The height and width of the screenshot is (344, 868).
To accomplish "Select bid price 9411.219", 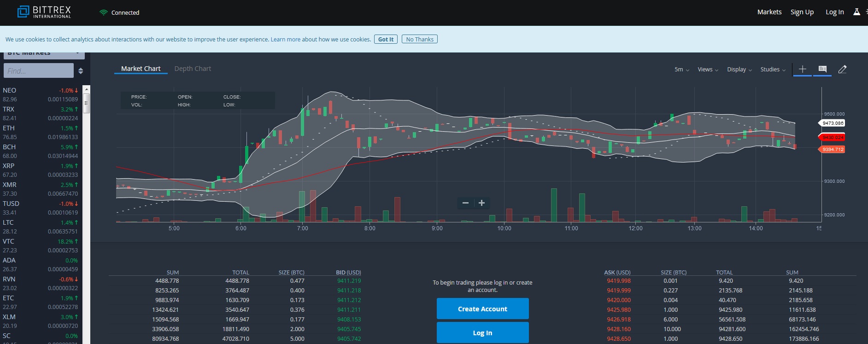I will tap(349, 280).
